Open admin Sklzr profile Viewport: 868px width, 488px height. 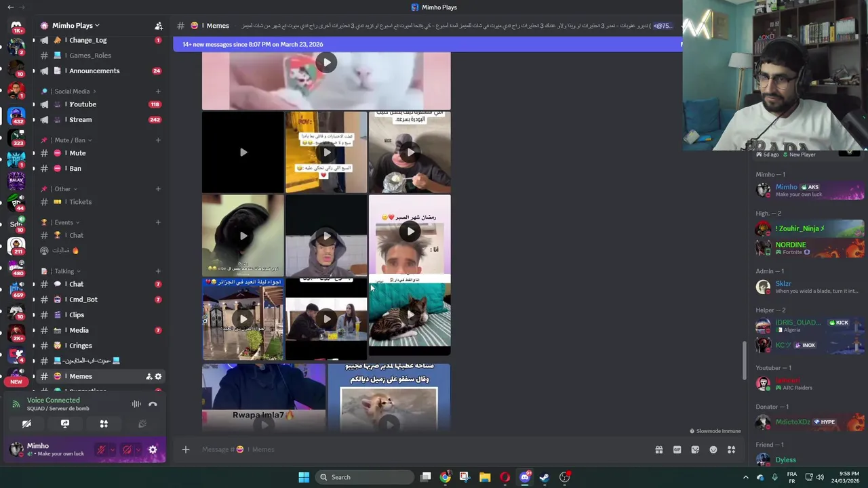tap(810, 287)
